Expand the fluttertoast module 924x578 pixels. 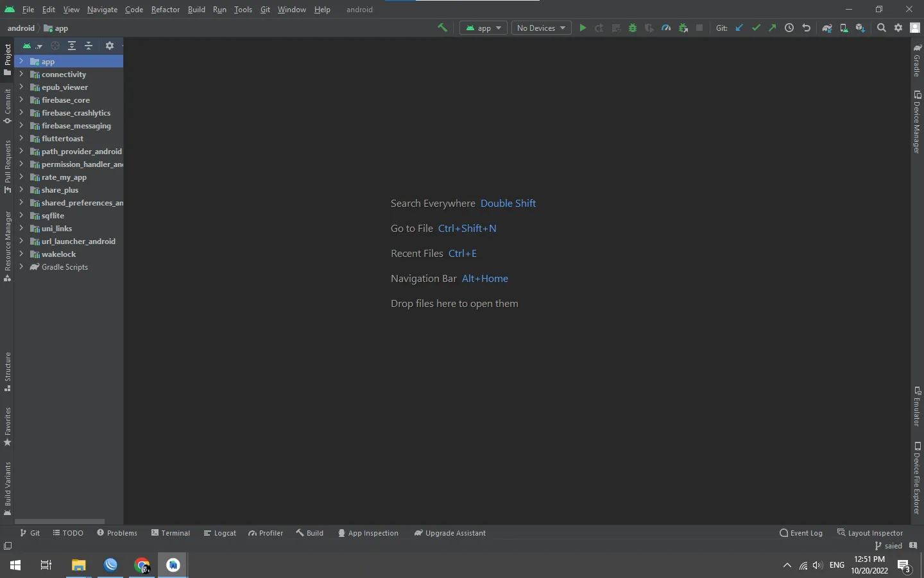point(21,138)
